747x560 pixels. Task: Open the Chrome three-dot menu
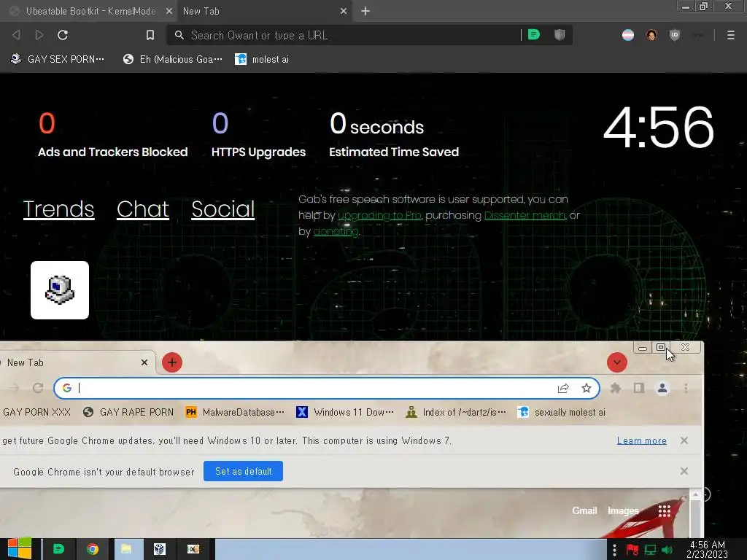pos(686,388)
